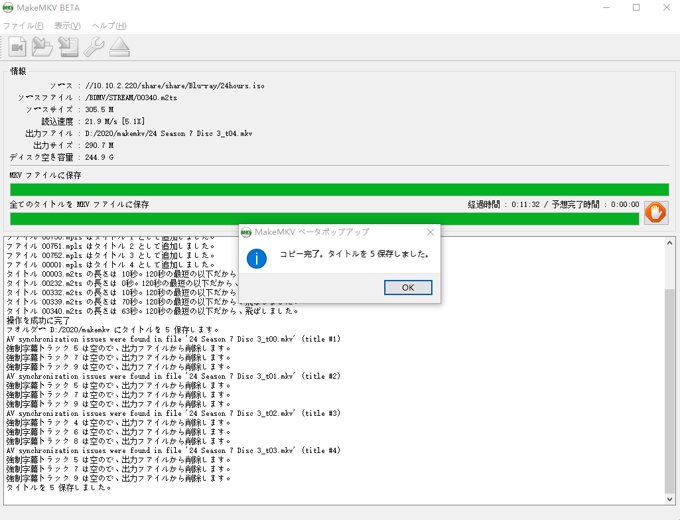
Task: Click source file /BDMV/STREAM/00340.m2ts value
Action: tap(131, 98)
